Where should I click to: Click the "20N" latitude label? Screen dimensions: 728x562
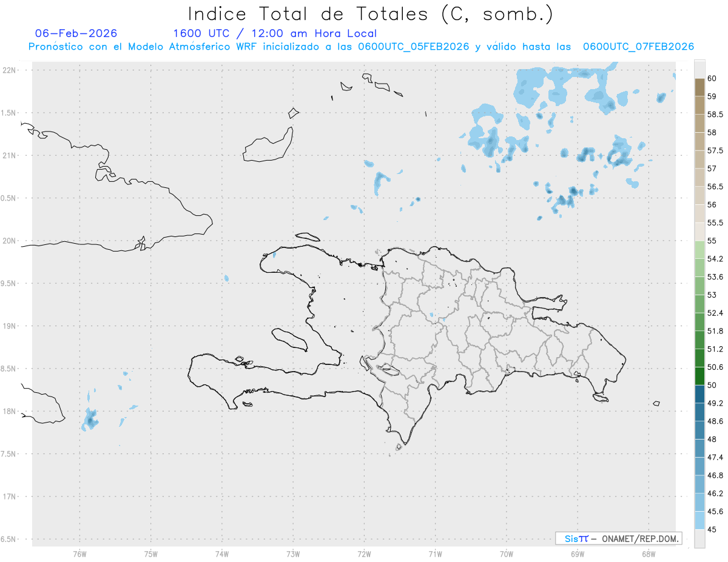click(10, 241)
